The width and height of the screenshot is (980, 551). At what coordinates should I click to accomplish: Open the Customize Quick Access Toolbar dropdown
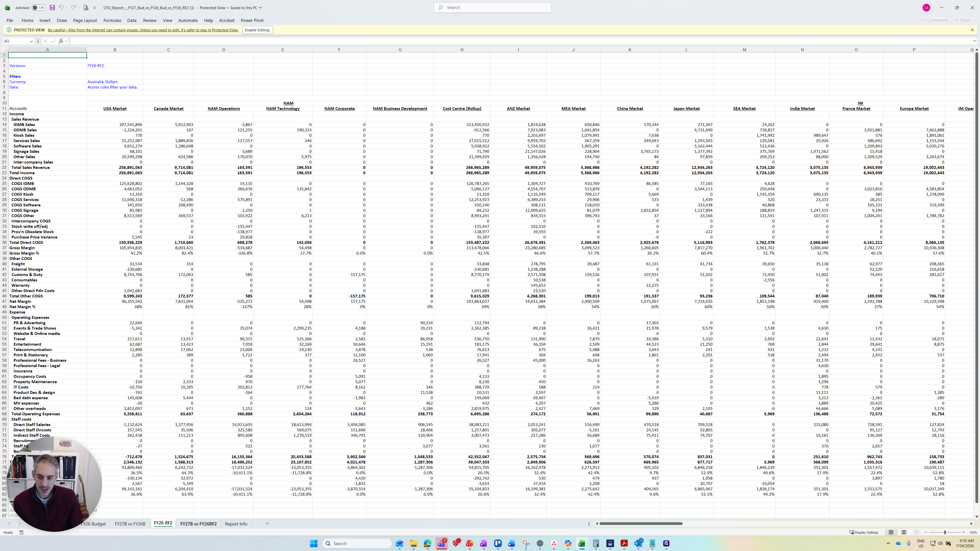click(x=95, y=8)
